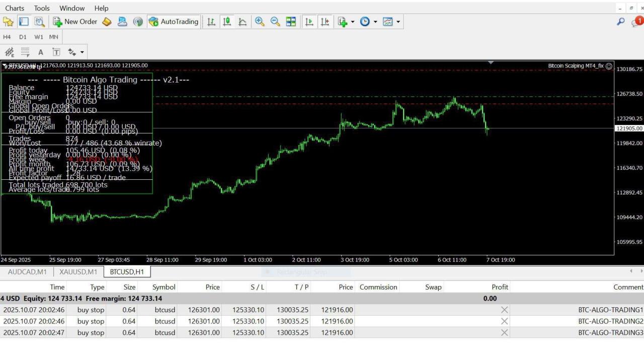Switch chart to candlesticks style
The height and width of the screenshot is (343, 644).
click(x=227, y=22)
